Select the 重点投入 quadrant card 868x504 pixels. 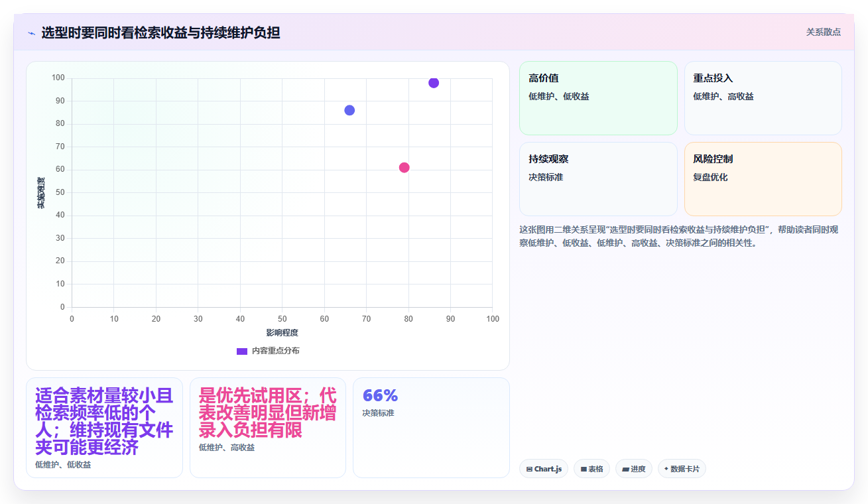coord(763,98)
